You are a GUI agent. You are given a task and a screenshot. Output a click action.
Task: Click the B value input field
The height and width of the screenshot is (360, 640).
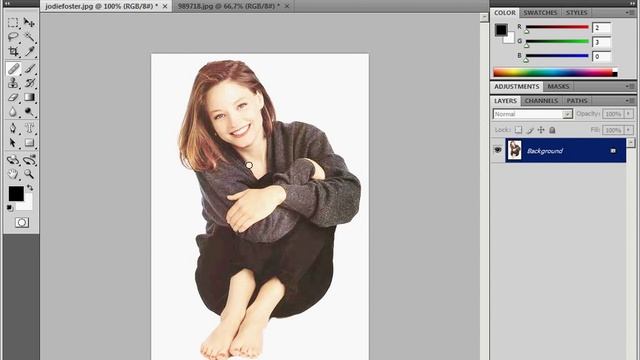click(x=602, y=56)
